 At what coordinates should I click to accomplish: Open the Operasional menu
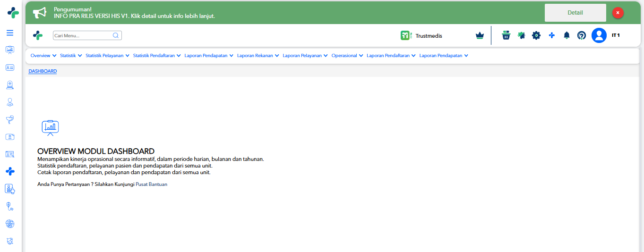(x=347, y=56)
